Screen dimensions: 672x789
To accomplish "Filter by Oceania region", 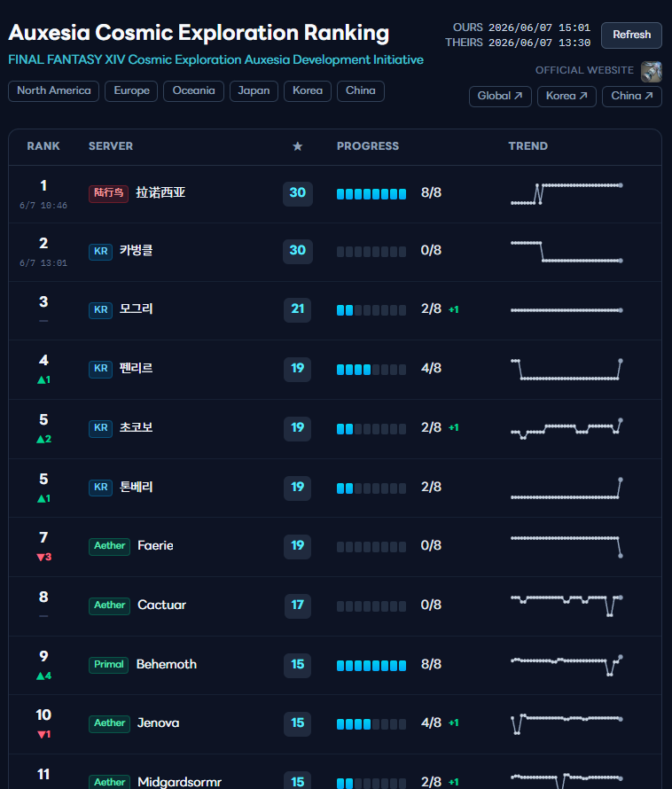I will tap(194, 91).
